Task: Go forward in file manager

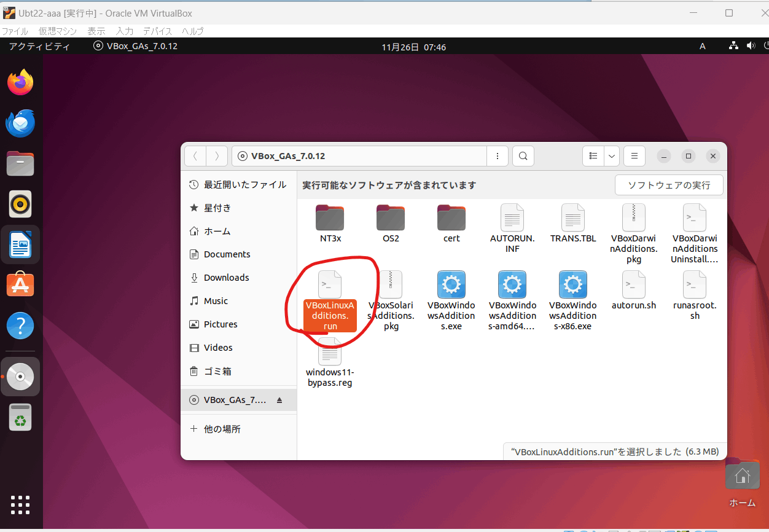Action: point(217,156)
